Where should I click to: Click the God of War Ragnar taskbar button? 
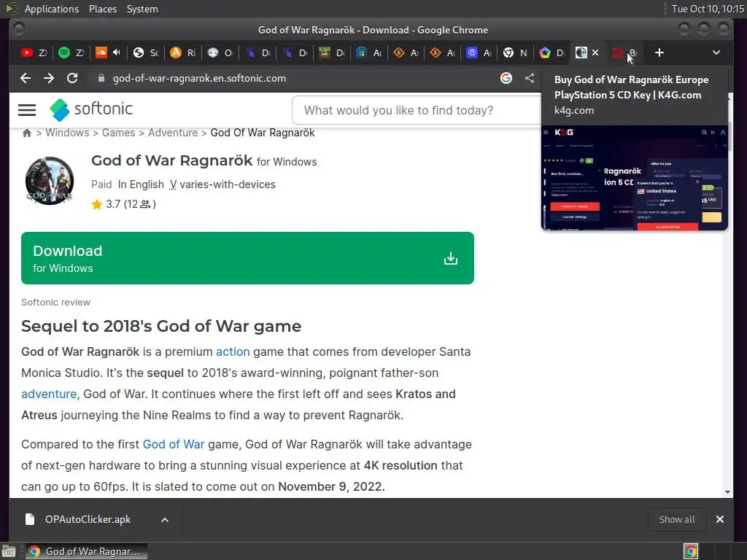[86, 551]
